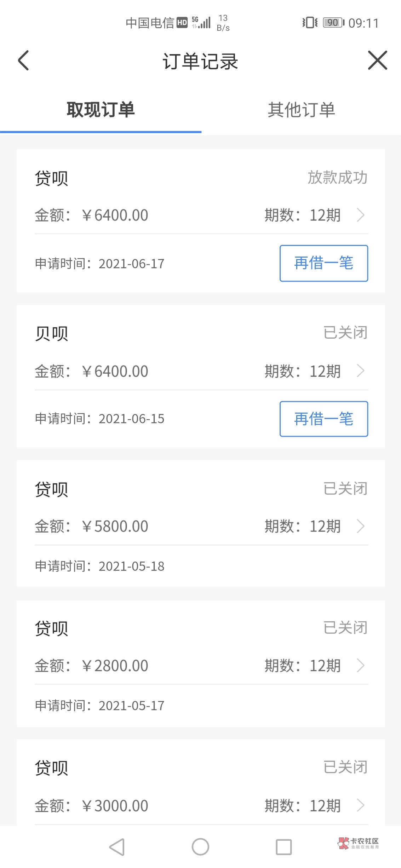Expand the ¥5800.00 order chevron
The image size is (401, 868).
click(361, 526)
